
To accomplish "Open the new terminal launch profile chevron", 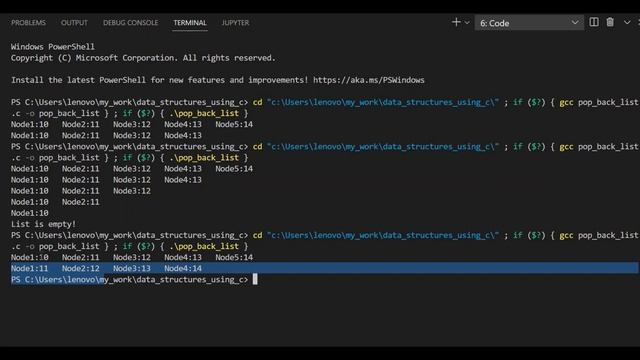I will pos(467,23).
